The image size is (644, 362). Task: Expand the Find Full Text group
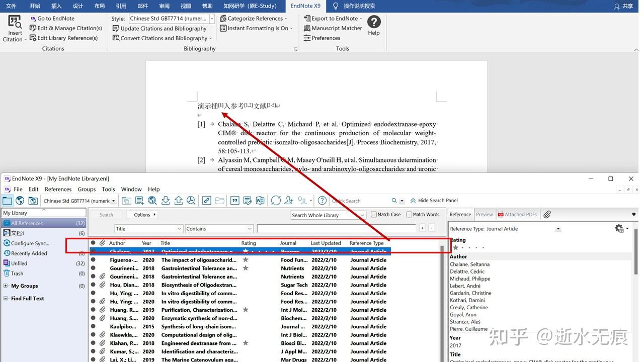pos(6,298)
